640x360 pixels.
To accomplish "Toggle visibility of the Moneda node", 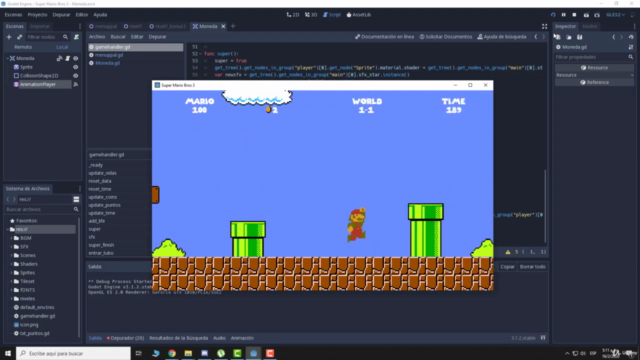I will [76, 58].
